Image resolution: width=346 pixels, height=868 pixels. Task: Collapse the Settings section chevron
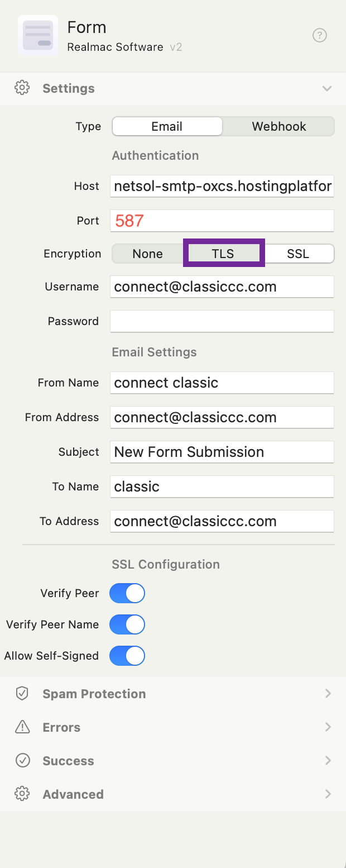pyautogui.click(x=327, y=88)
